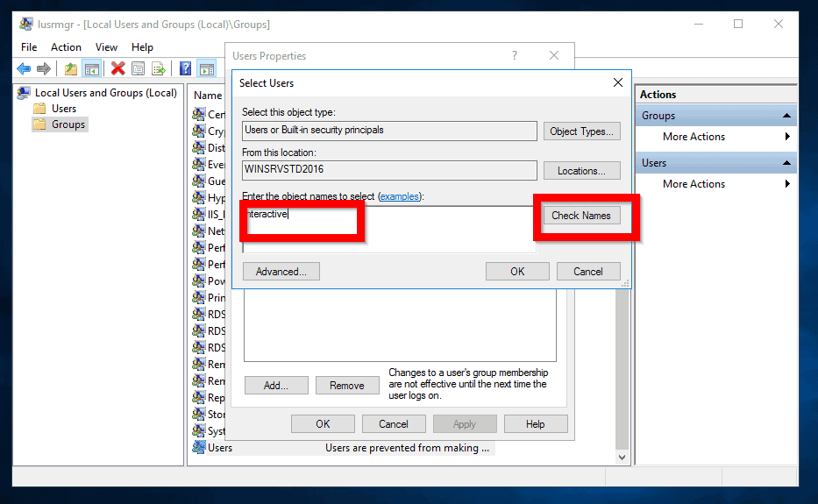Click the group icon for the 'Pow' row

199,280
